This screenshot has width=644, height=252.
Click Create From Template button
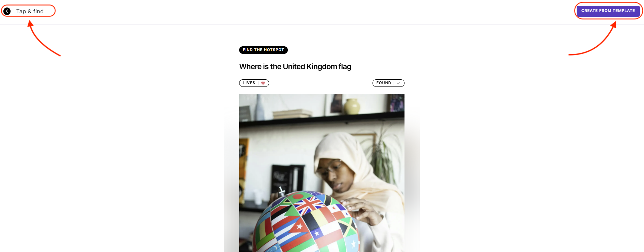click(608, 11)
